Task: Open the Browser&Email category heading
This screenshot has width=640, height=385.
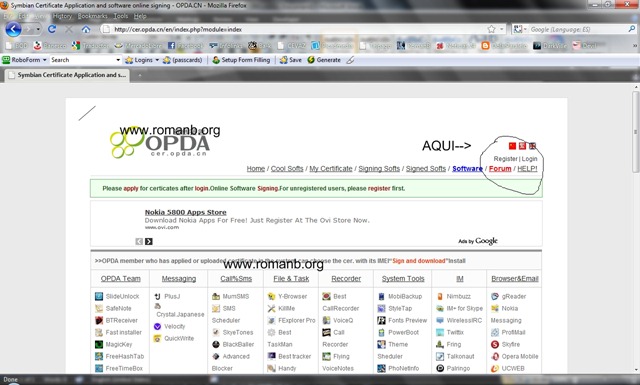Action: tap(515, 278)
